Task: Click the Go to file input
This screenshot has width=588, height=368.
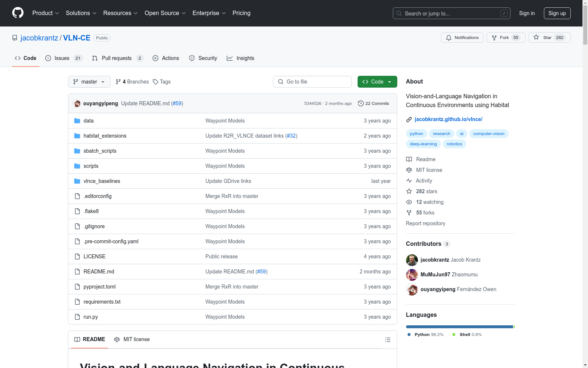Action: click(x=312, y=82)
